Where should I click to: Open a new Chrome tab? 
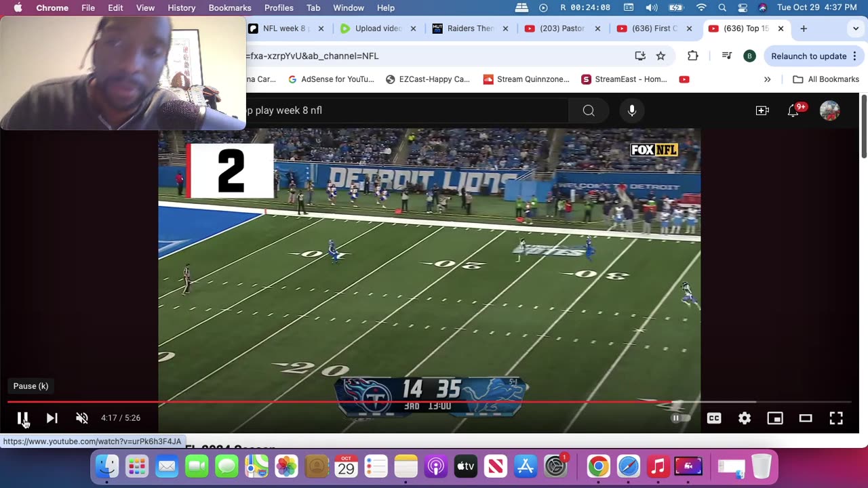[804, 28]
